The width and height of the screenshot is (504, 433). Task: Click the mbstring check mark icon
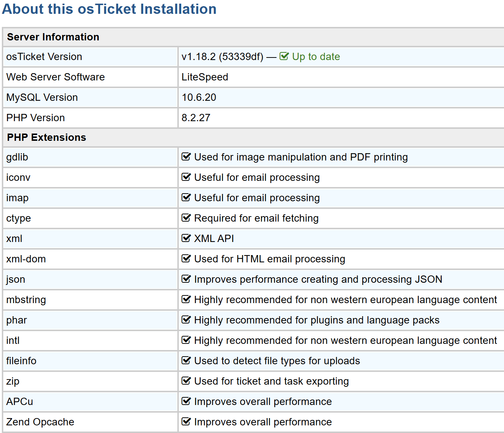(186, 299)
